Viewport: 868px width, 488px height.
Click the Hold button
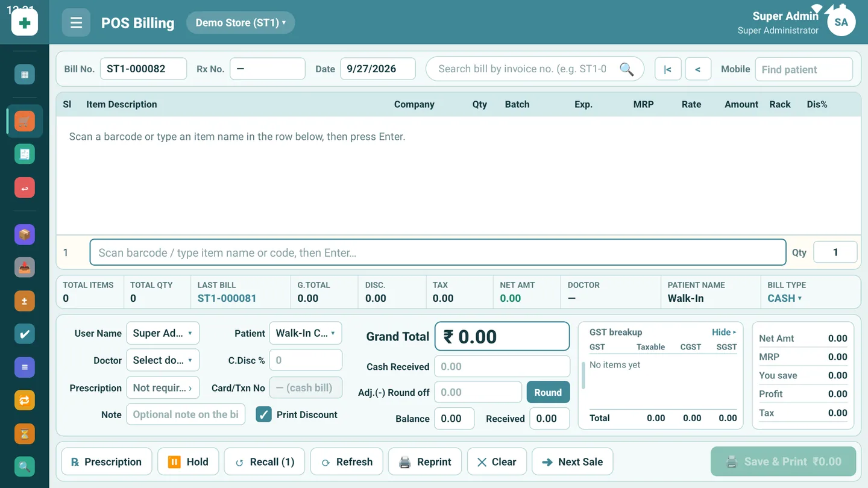pyautogui.click(x=188, y=462)
